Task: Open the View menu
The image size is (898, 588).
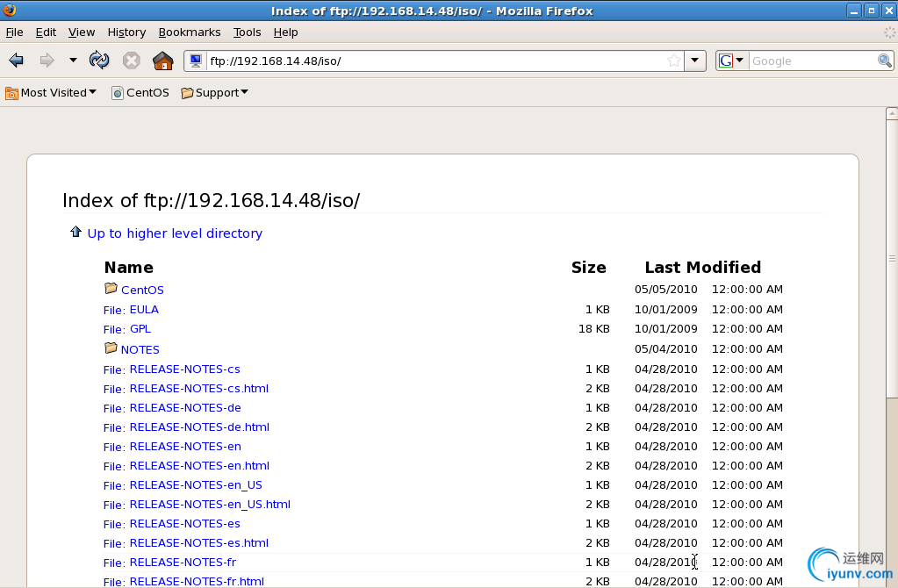Action: (x=82, y=32)
